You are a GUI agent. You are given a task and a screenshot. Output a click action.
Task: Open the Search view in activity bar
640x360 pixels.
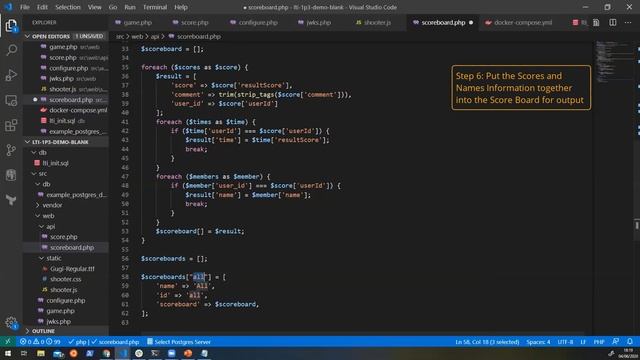(x=11, y=50)
